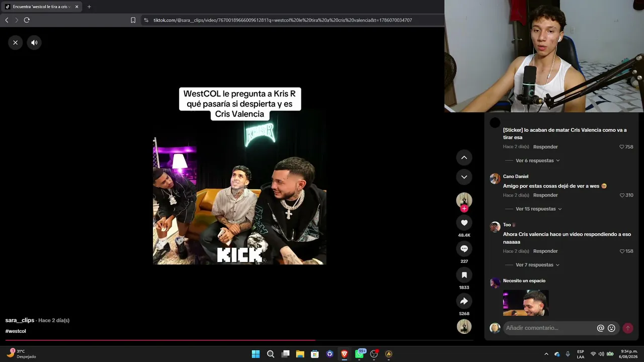
Task: Focus the 'Añadir comentario...' field
Action: (549, 328)
